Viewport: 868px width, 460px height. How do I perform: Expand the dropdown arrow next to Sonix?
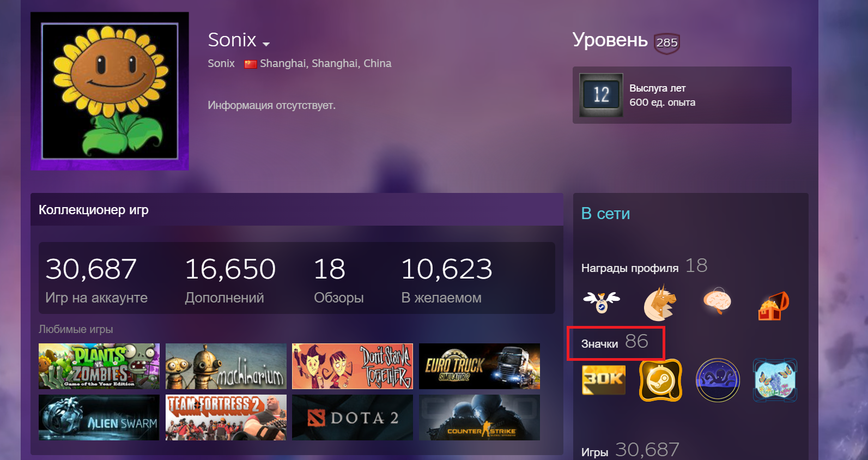pyautogui.click(x=266, y=44)
